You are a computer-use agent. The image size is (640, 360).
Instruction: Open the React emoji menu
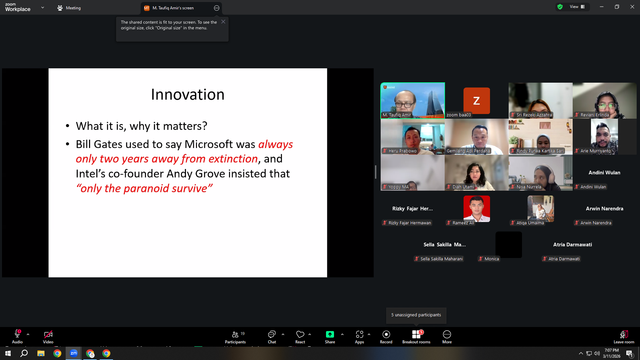[x=300, y=336]
